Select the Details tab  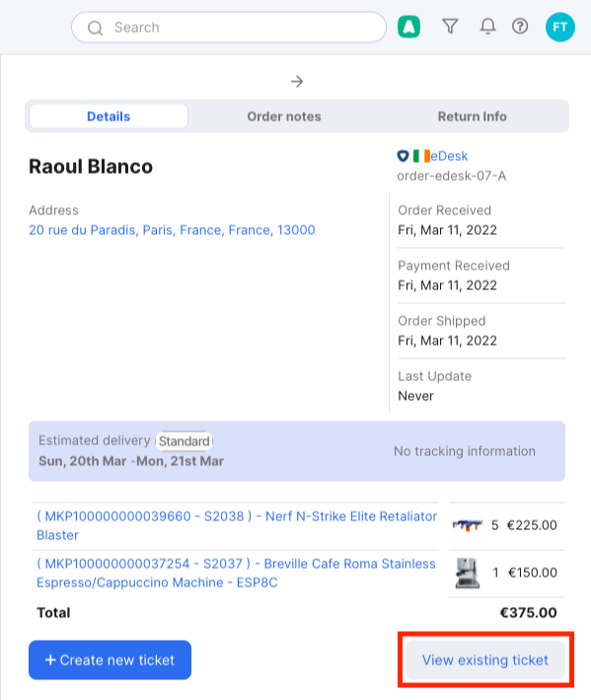(x=109, y=117)
